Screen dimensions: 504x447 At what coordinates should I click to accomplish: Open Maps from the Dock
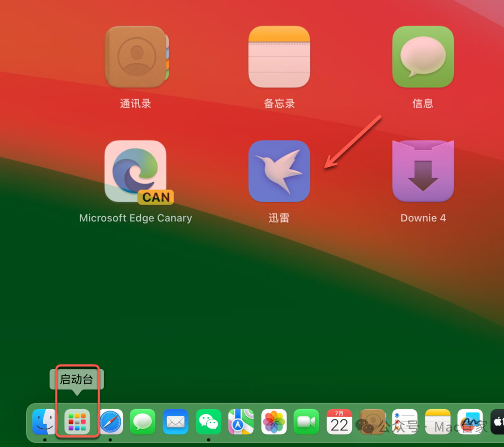241,422
